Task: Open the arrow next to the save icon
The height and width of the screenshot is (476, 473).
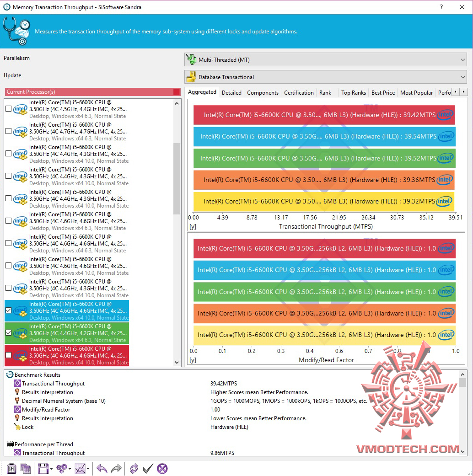Action: pyautogui.click(x=51, y=469)
